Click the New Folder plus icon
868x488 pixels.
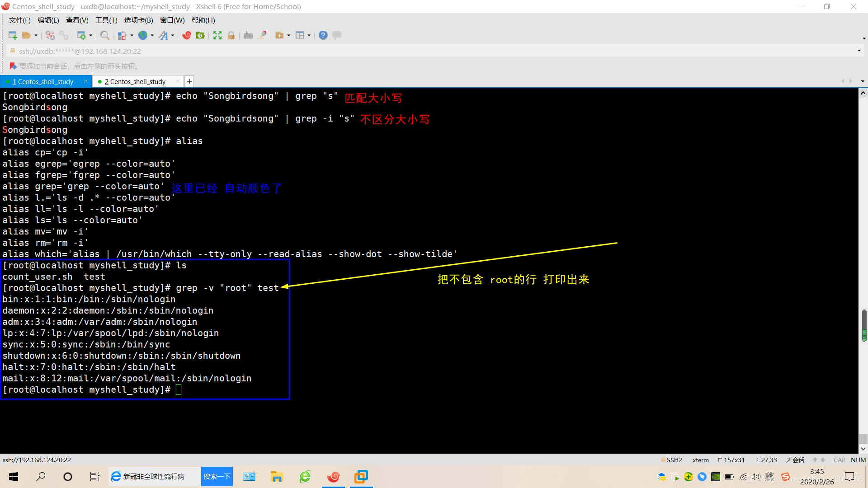[x=279, y=35]
